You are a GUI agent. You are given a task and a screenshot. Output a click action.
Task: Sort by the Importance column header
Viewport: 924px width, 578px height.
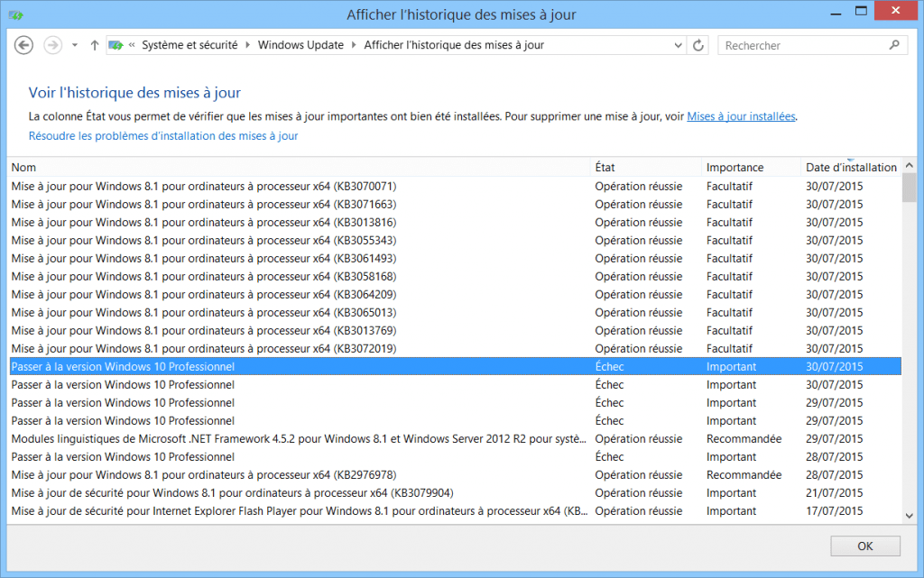752,167
